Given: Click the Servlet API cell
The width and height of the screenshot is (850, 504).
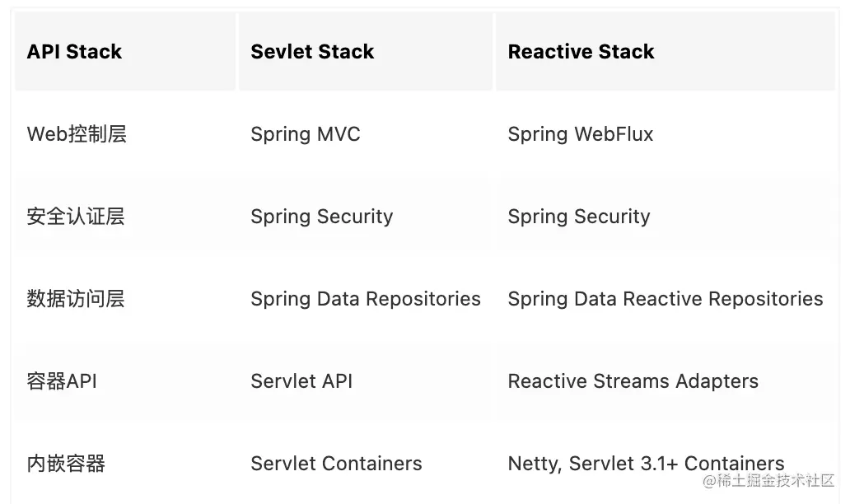Looking at the screenshot, I should click(x=301, y=381).
